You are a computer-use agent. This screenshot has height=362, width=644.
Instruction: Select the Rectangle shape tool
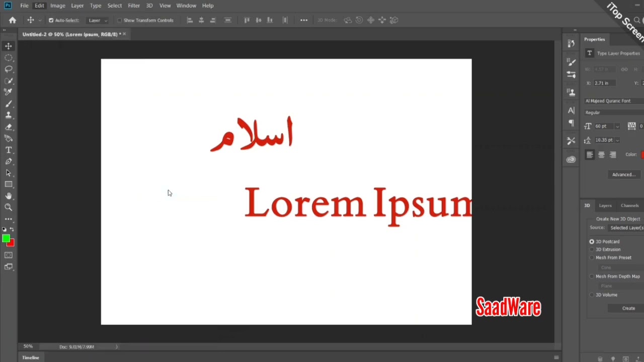point(9,185)
